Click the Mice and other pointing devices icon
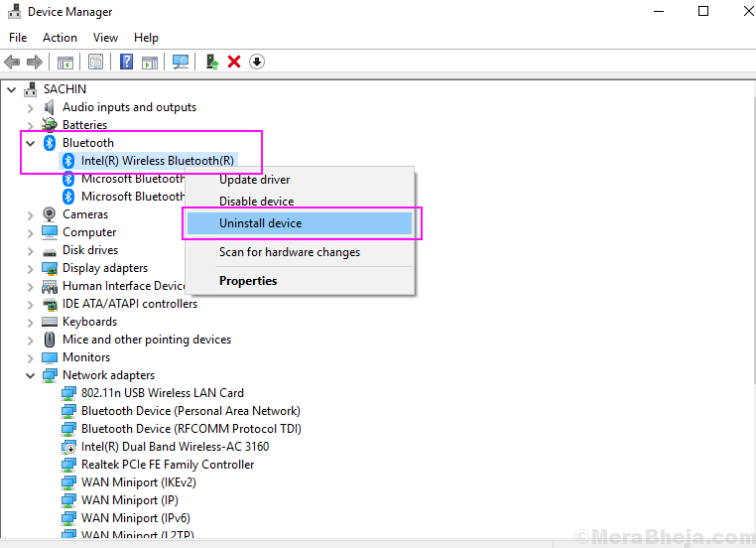756x548 pixels. click(x=50, y=340)
